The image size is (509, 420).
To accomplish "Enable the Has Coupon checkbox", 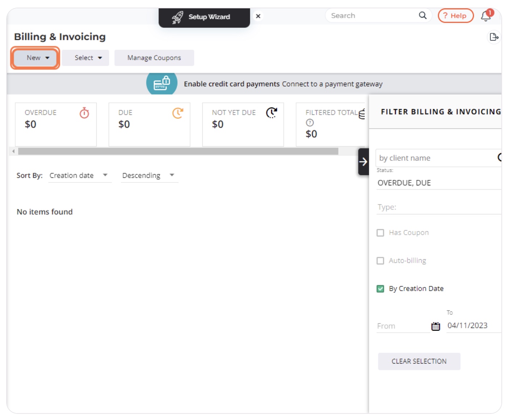I will pos(380,233).
